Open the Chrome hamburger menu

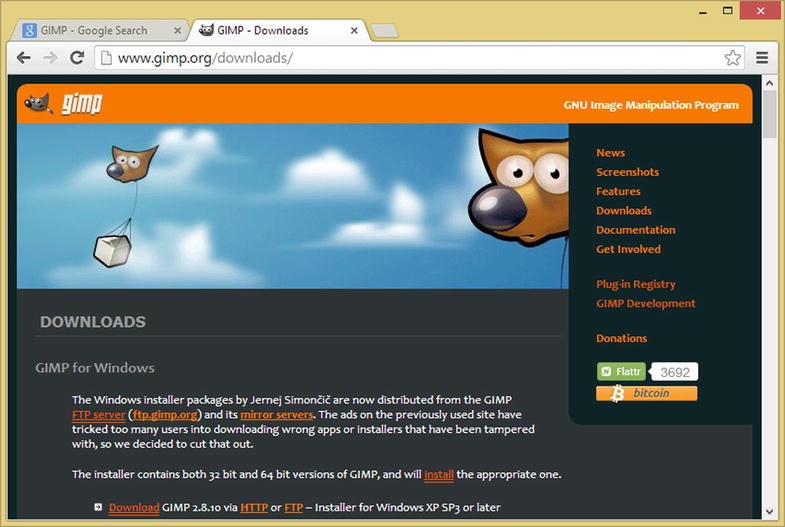[x=762, y=58]
